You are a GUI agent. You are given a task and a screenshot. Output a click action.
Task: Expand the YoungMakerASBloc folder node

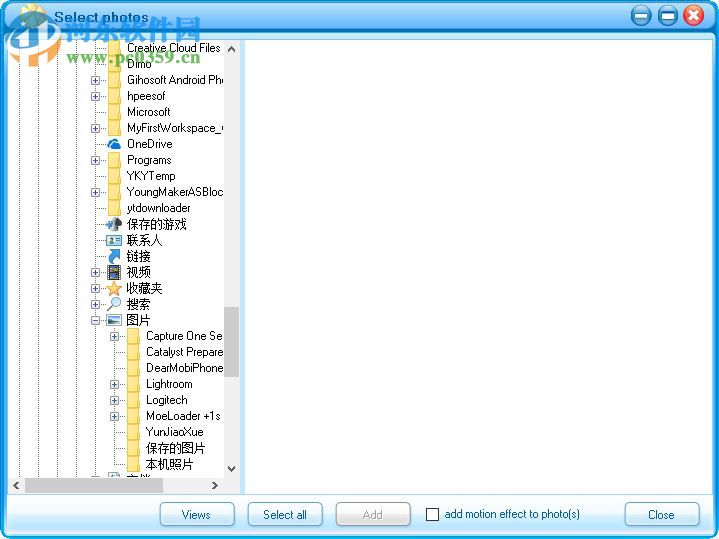pyautogui.click(x=95, y=192)
